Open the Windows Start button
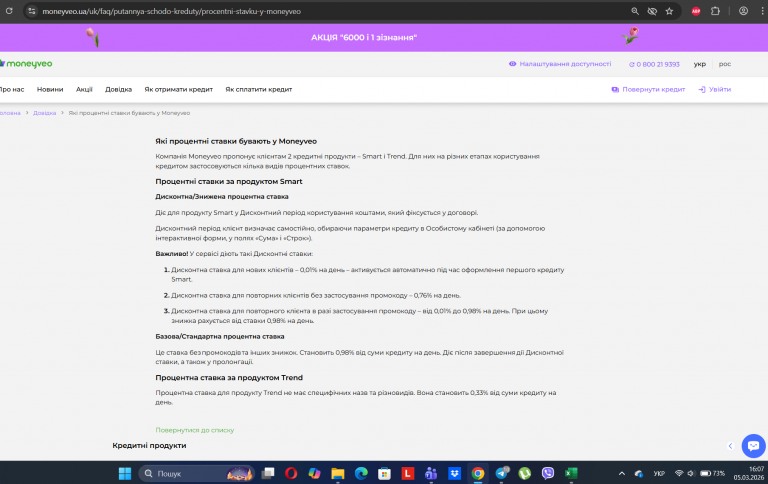The height and width of the screenshot is (484, 768). click(x=125, y=473)
